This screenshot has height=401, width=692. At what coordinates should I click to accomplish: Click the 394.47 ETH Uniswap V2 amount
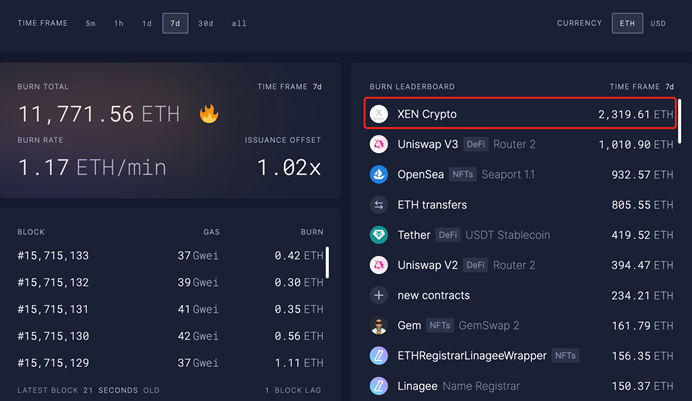tap(643, 266)
